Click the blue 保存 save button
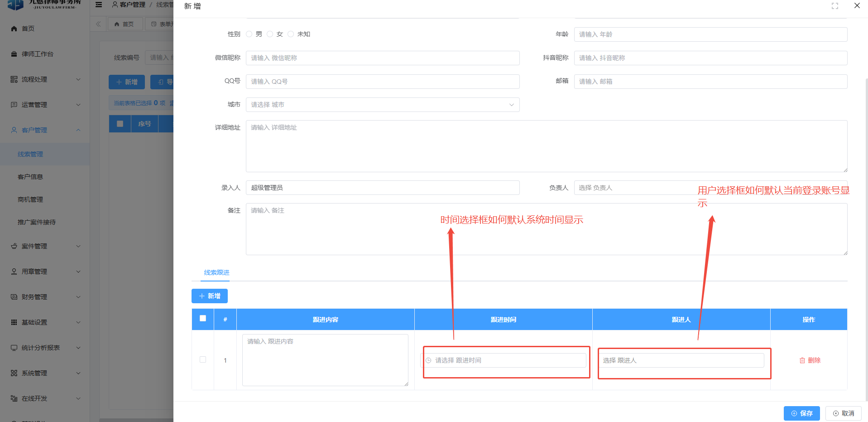 click(x=801, y=413)
